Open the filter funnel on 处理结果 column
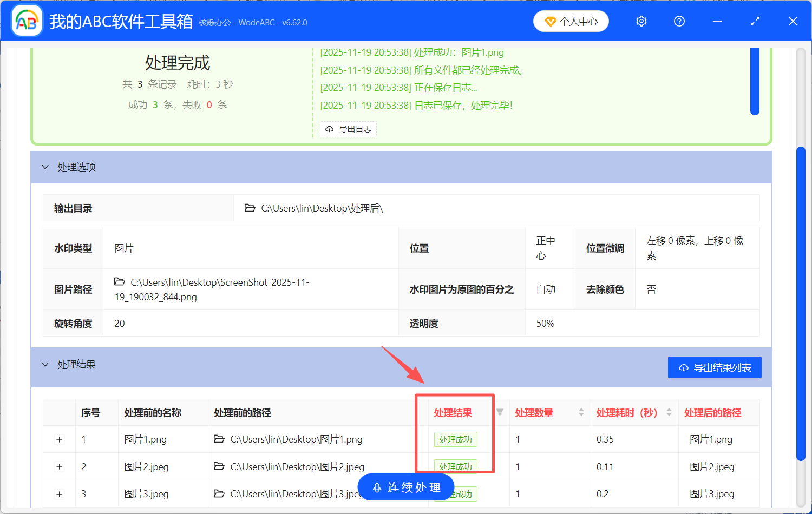Viewport: 812px width, 514px height. (499, 412)
